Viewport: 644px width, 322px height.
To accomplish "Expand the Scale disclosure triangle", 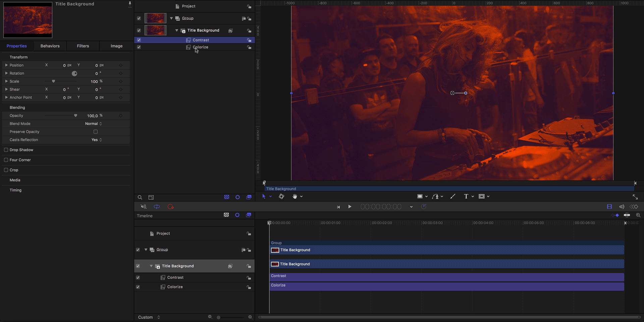I will [6, 81].
